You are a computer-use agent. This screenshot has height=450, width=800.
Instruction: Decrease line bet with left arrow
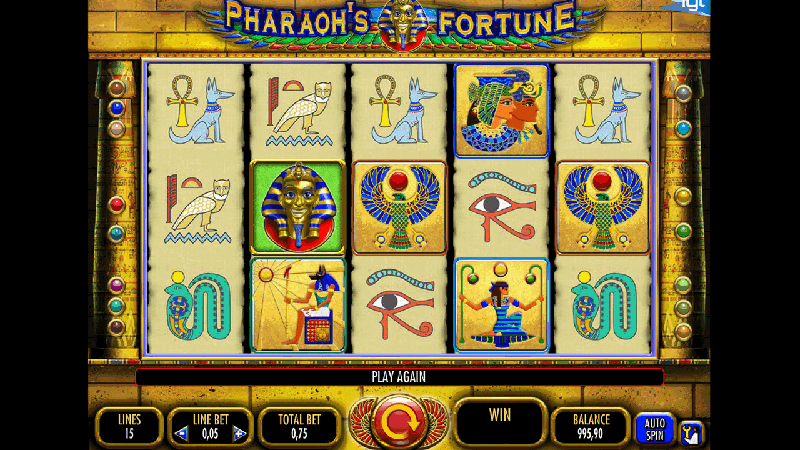tap(181, 434)
